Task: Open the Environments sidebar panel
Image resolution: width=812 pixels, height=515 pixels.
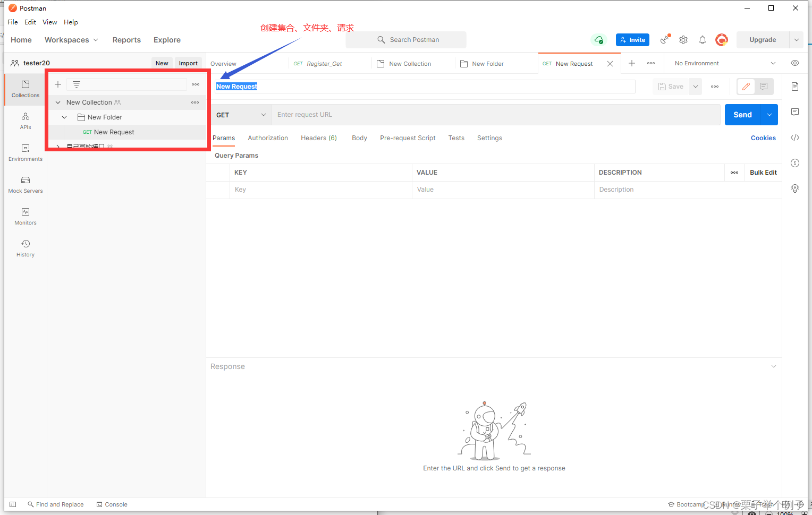Action: [26, 153]
